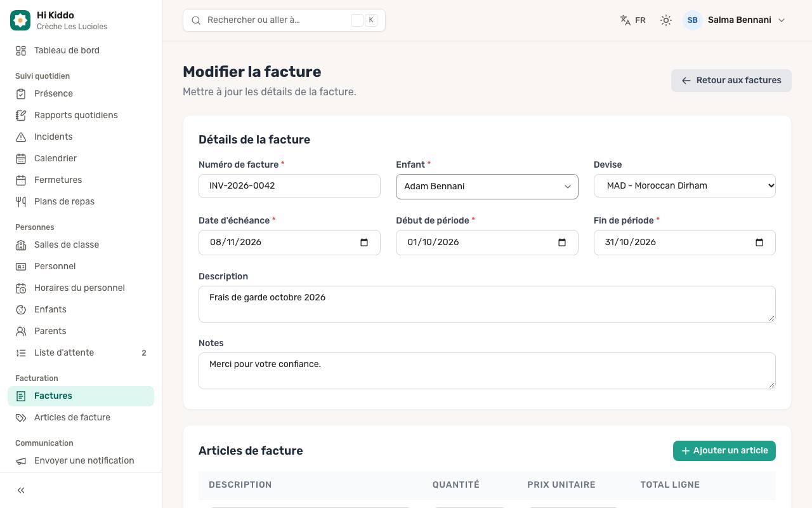Open date picker for Début de période
812x508 pixels.
561,243
